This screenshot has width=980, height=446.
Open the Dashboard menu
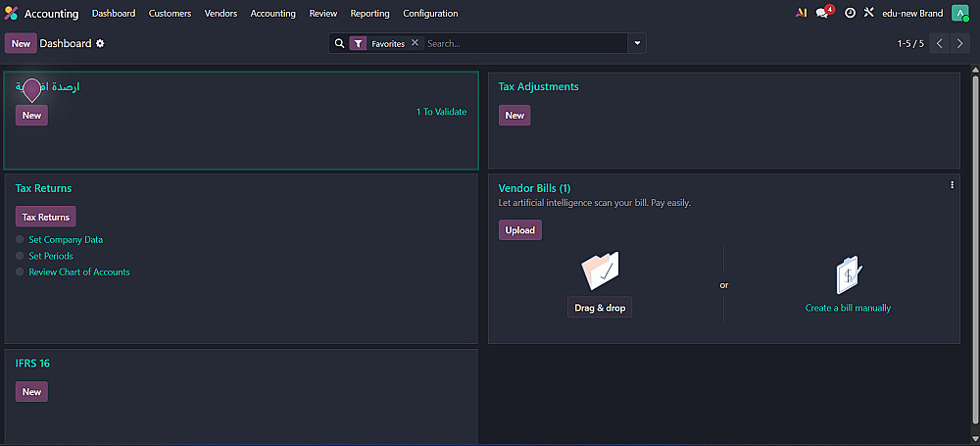point(114,13)
